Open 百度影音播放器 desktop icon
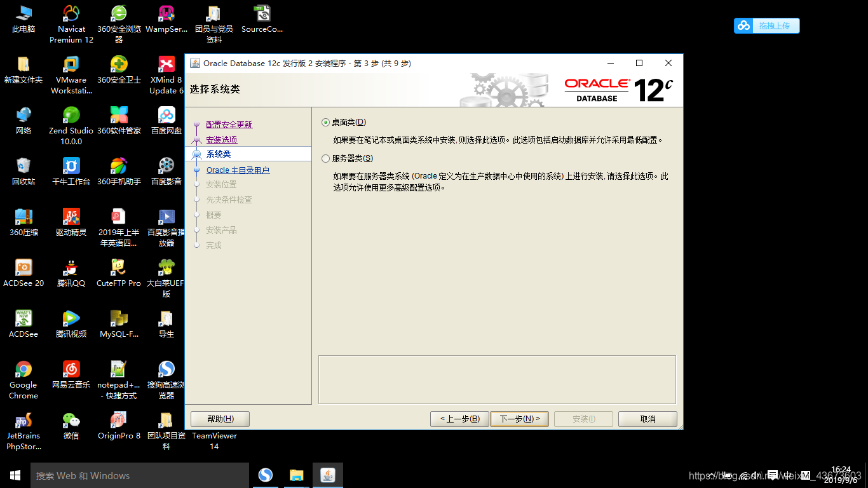Image resolution: width=868 pixels, height=488 pixels. (166, 228)
